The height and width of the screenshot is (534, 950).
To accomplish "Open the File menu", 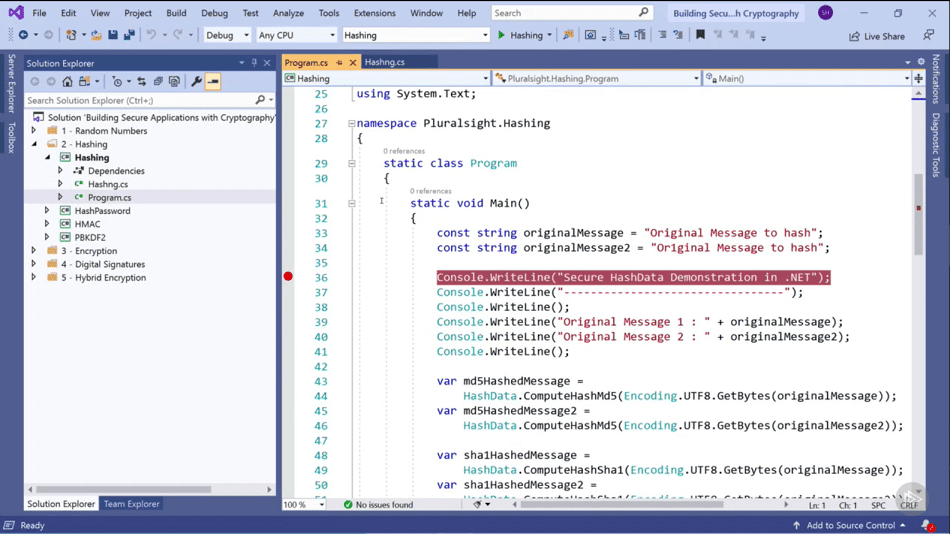I will (x=39, y=13).
